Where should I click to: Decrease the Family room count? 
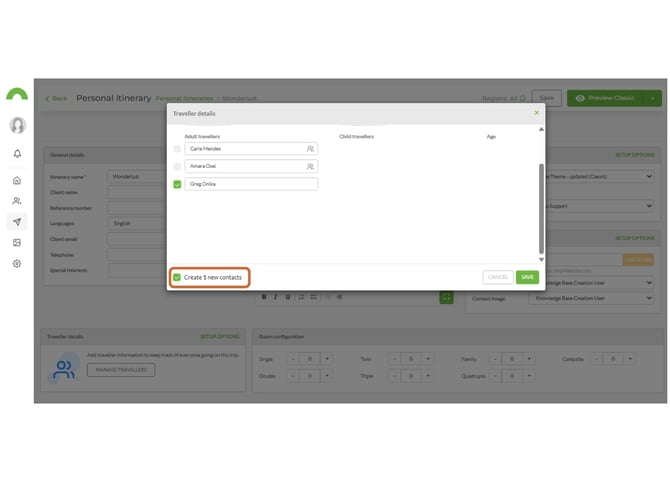click(495, 359)
